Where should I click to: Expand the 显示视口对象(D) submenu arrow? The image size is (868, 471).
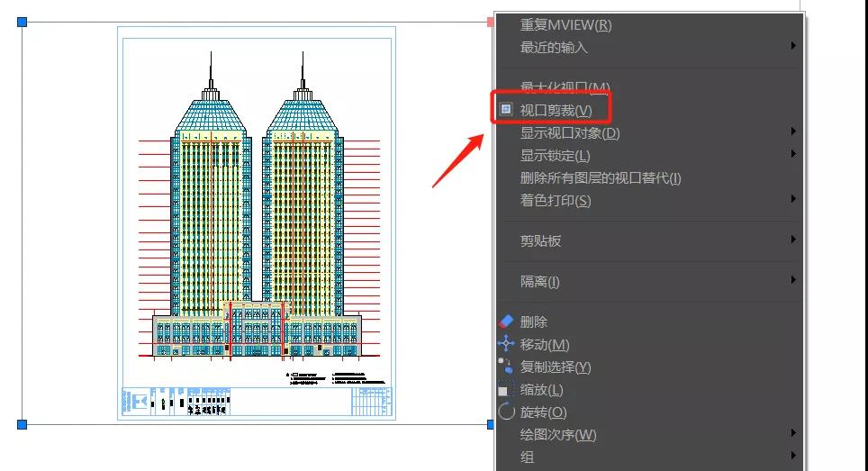click(792, 132)
